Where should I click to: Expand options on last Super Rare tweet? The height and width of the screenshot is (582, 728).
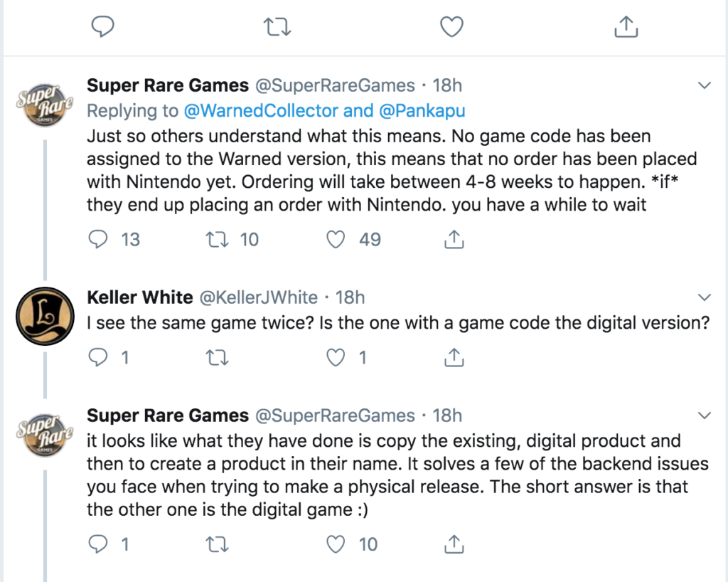[705, 415]
